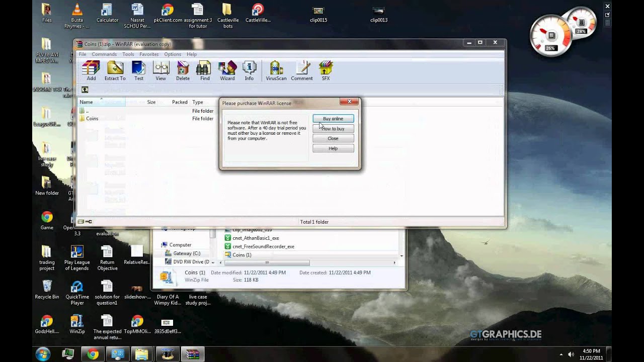Image resolution: width=644 pixels, height=362 pixels.
Task: Click Chrome icon in the taskbar
Action: [x=93, y=354]
